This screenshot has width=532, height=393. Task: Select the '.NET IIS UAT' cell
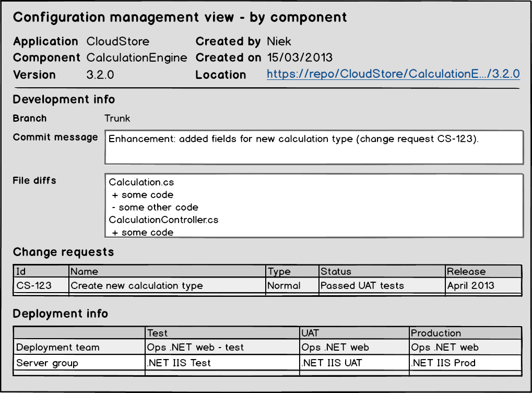(x=354, y=363)
